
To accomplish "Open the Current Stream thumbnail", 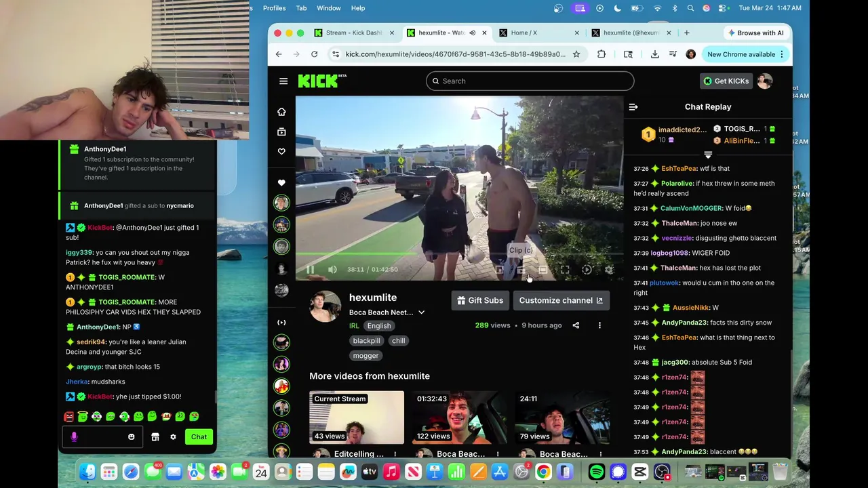I will 357,418.
